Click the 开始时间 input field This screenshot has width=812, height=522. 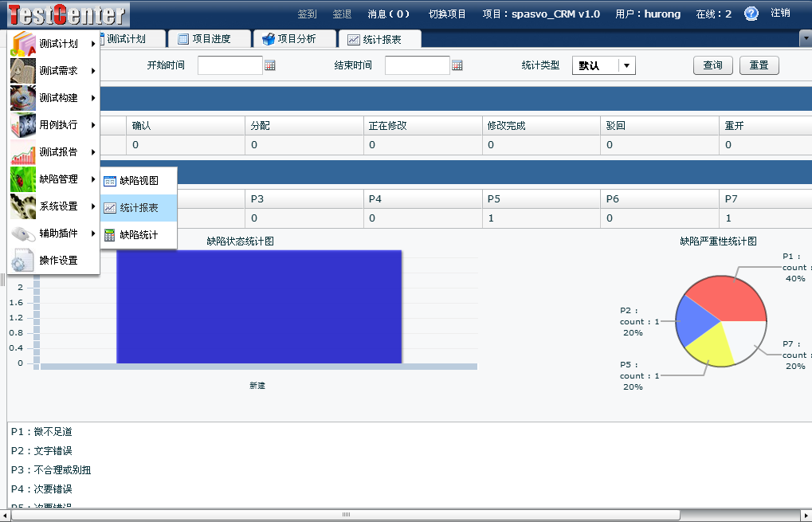coord(229,65)
